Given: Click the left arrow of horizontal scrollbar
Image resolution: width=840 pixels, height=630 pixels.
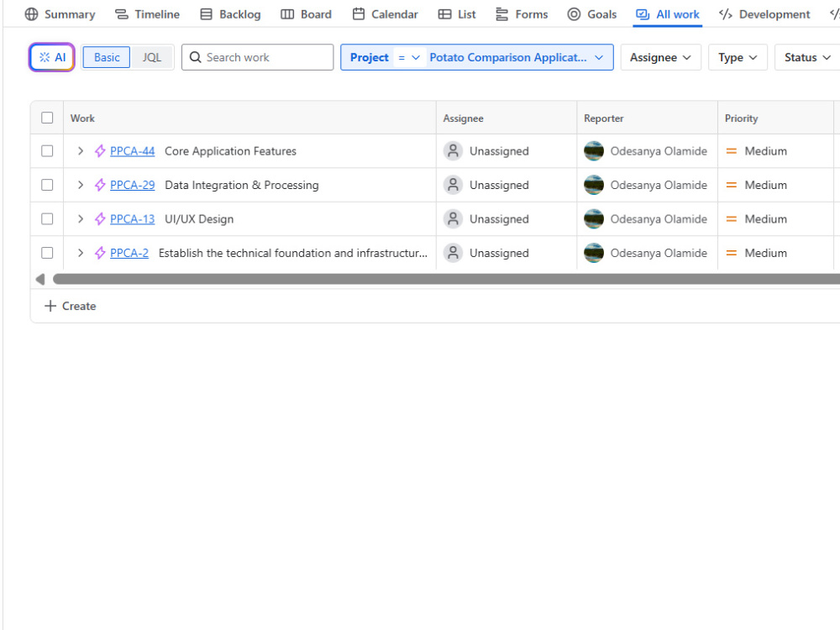Looking at the screenshot, I should tap(40, 279).
